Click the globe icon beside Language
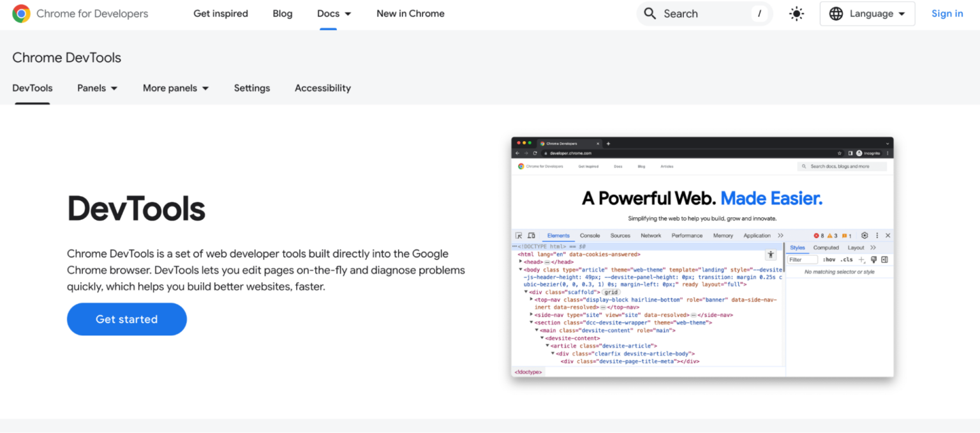980x433 pixels. 836,13
